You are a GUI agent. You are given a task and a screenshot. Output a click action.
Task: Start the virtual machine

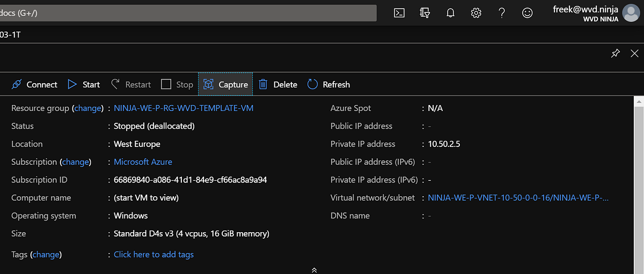point(84,85)
